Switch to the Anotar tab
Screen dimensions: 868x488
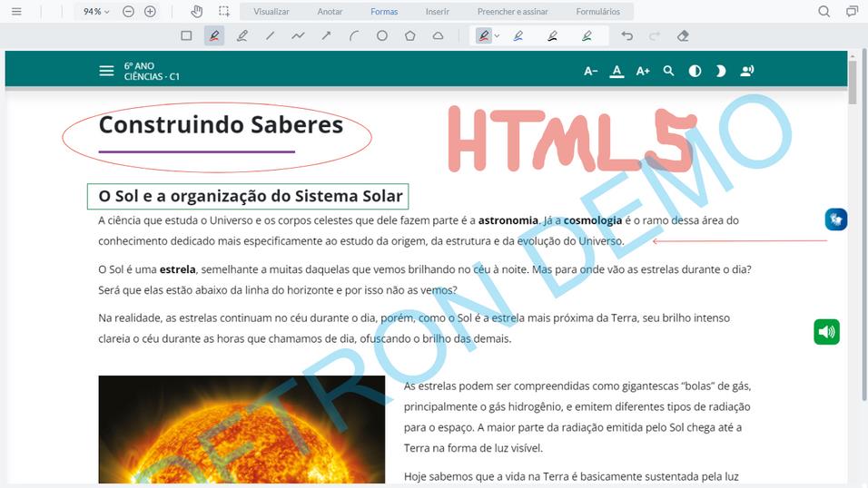point(330,12)
